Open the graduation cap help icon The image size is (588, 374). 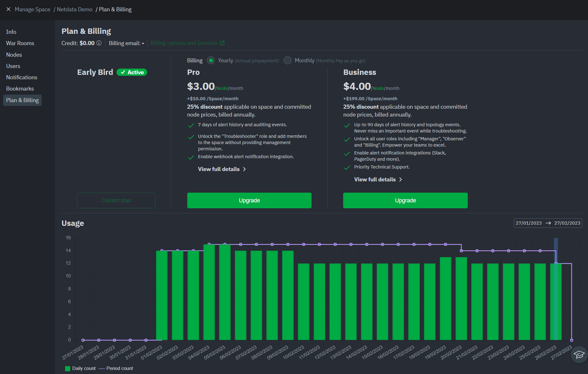tap(579, 355)
